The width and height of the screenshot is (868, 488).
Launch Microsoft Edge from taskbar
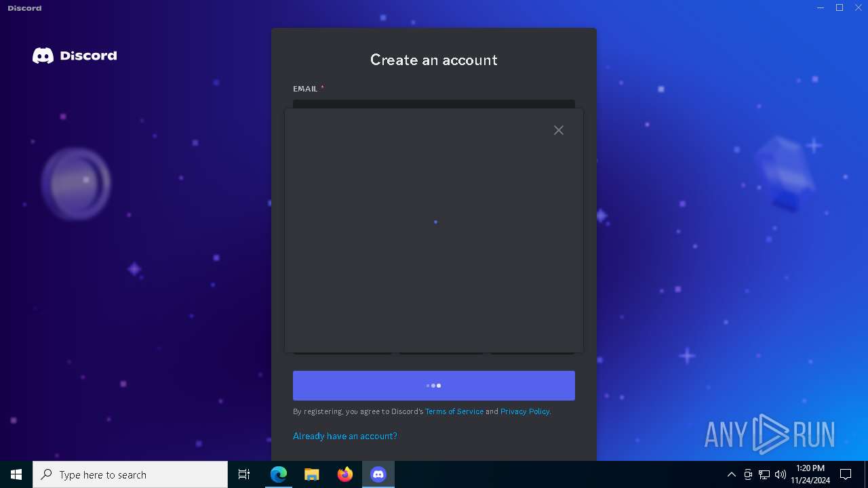(x=279, y=474)
